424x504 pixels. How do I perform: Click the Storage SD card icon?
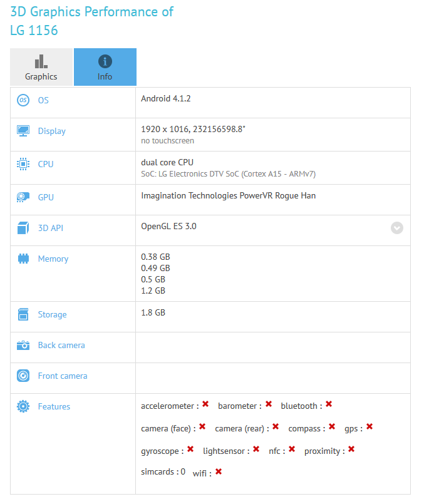point(23,314)
